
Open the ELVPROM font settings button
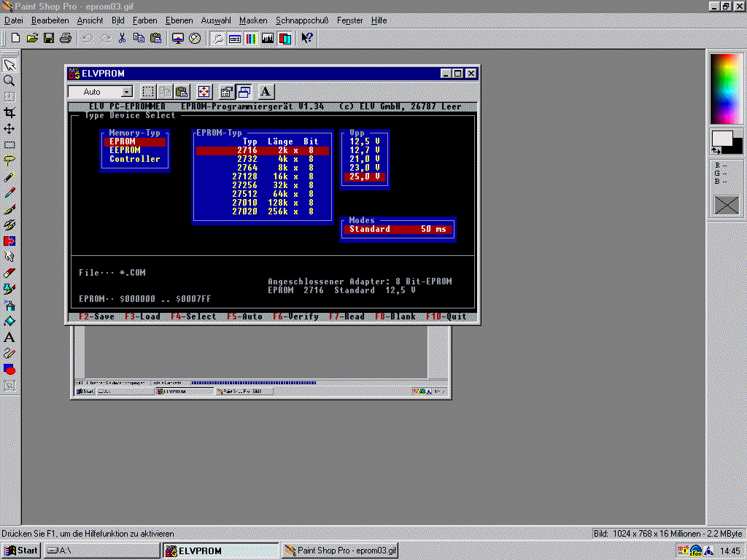[x=266, y=91]
